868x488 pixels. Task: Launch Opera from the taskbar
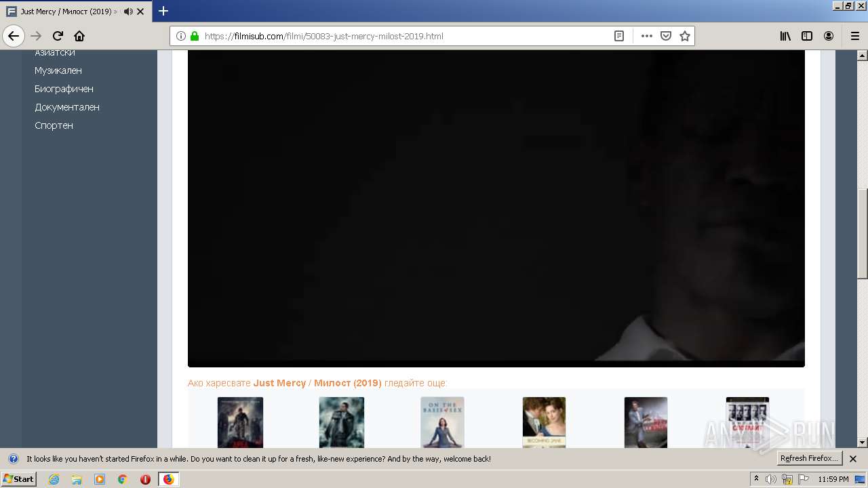[145, 479]
